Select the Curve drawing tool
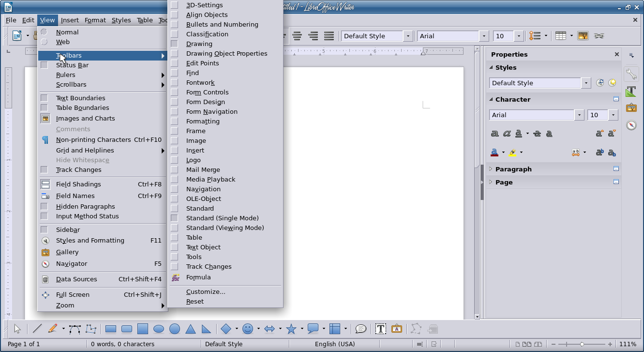The width and height of the screenshot is (644, 352). pyautogui.click(x=75, y=329)
